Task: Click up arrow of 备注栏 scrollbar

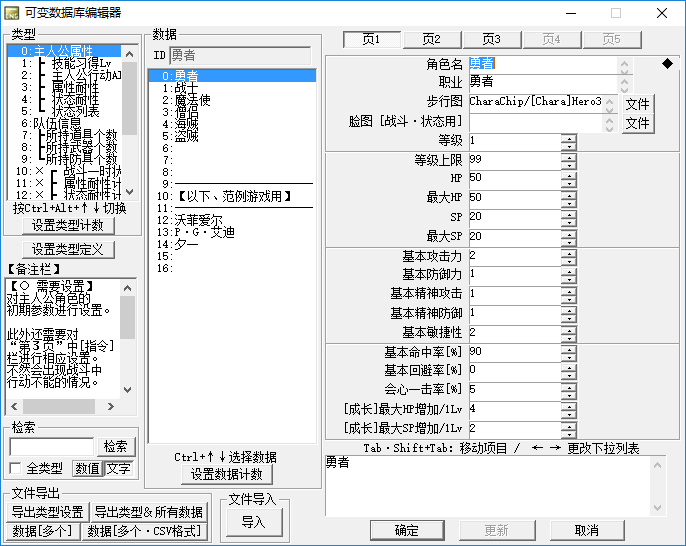Action: (x=128, y=288)
